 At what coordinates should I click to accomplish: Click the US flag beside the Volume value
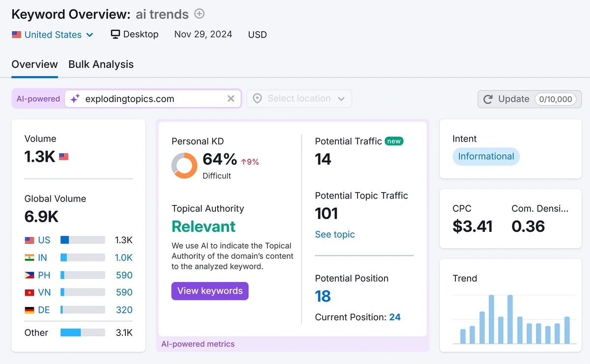[x=64, y=157]
